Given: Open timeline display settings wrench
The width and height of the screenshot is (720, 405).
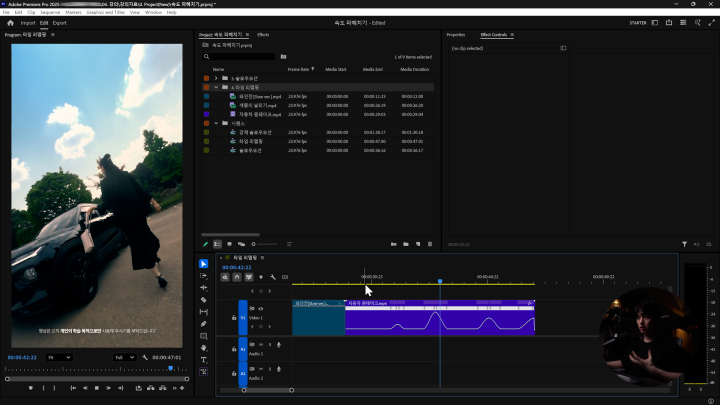Looking at the screenshot, I should coord(273,277).
